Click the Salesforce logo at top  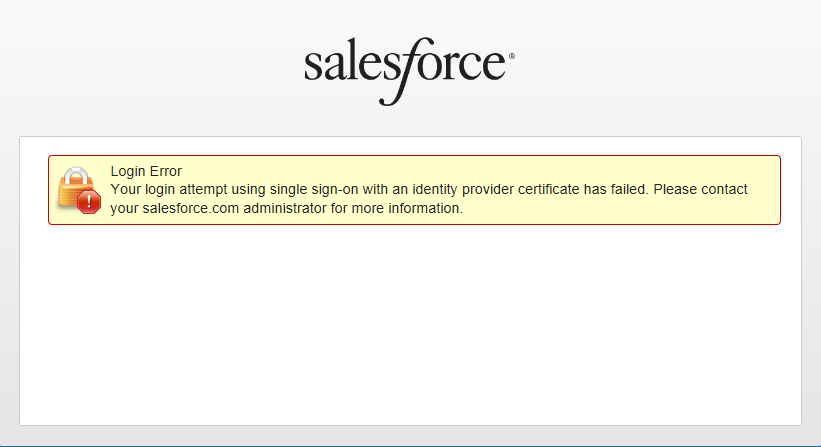(409, 71)
